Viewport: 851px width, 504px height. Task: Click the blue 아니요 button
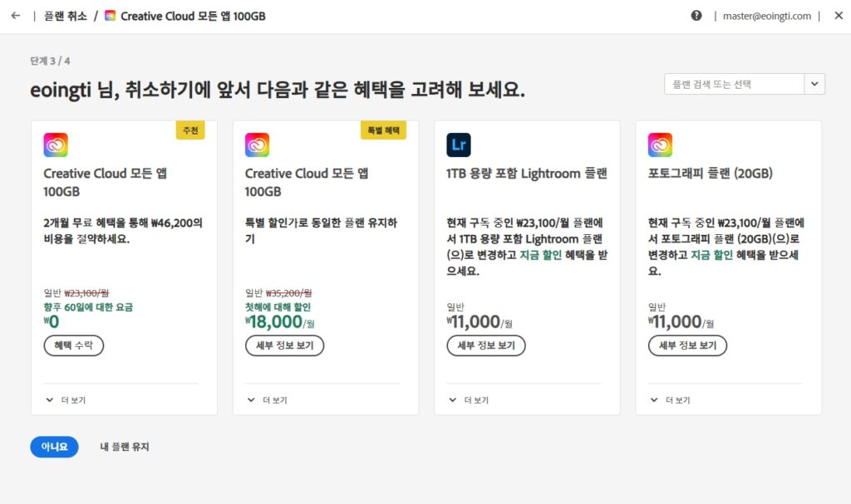coord(54,447)
